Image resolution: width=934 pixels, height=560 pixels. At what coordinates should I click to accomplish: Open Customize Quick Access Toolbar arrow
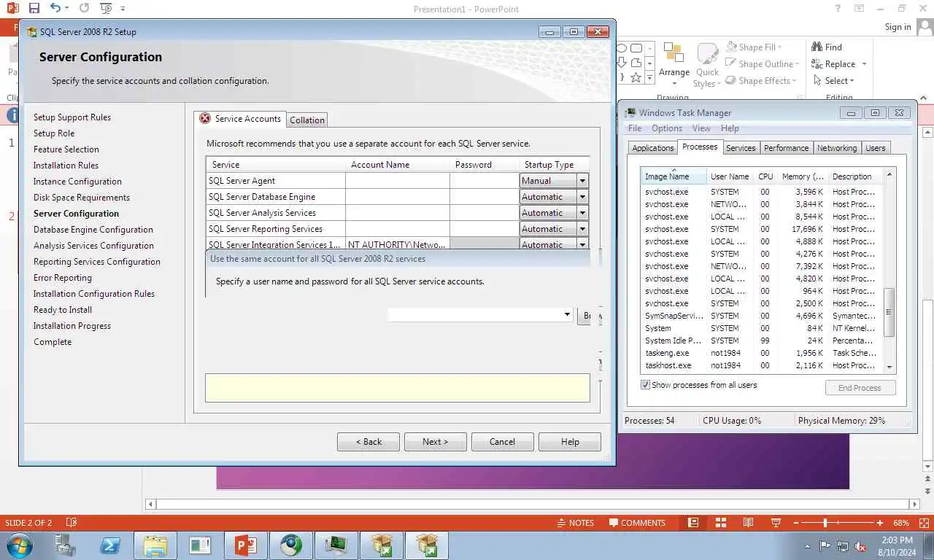(x=123, y=9)
